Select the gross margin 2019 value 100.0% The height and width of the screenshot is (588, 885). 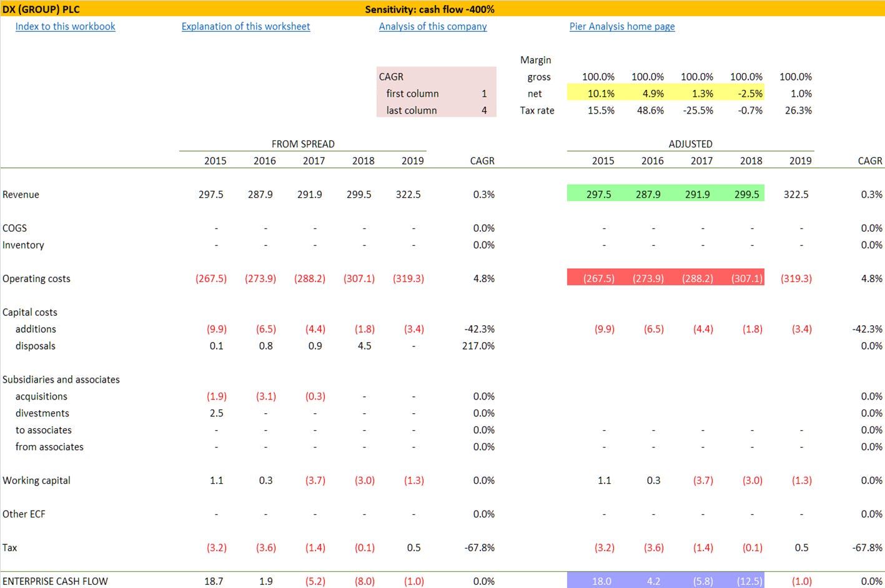(796, 77)
